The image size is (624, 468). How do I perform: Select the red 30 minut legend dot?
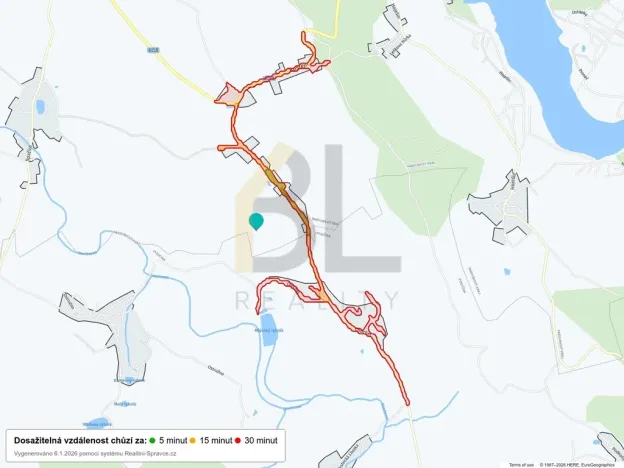point(238,441)
